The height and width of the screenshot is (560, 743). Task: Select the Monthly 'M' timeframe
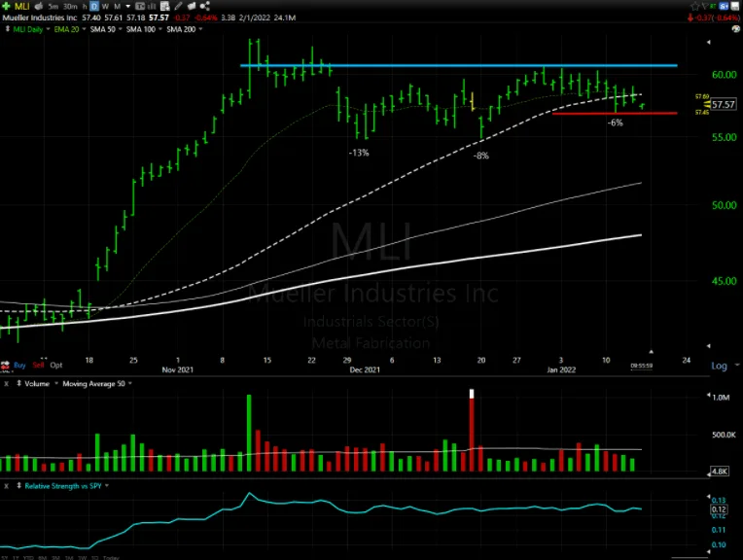[117, 6]
